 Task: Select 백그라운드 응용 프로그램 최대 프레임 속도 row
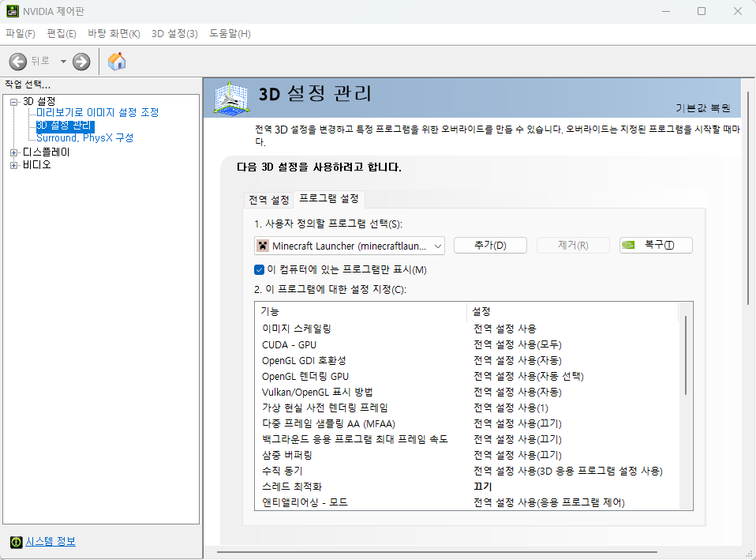point(466,439)
